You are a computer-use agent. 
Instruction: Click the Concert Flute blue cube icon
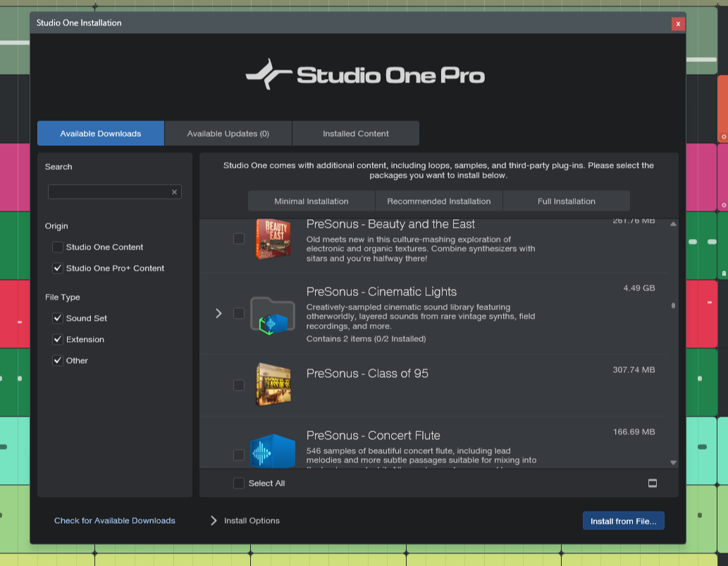click(x=273, y=451)
